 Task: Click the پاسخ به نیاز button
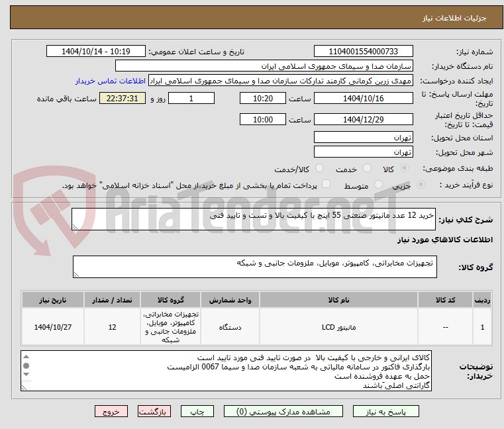click(x=385, y=411)
